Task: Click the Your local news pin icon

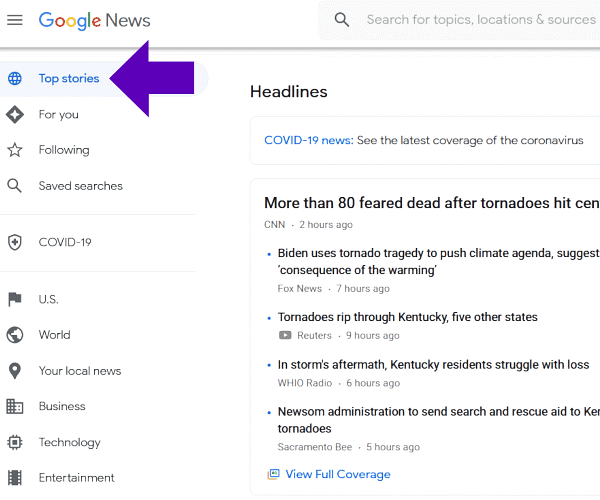Action: pyautogui.click(x=15, y=371)
